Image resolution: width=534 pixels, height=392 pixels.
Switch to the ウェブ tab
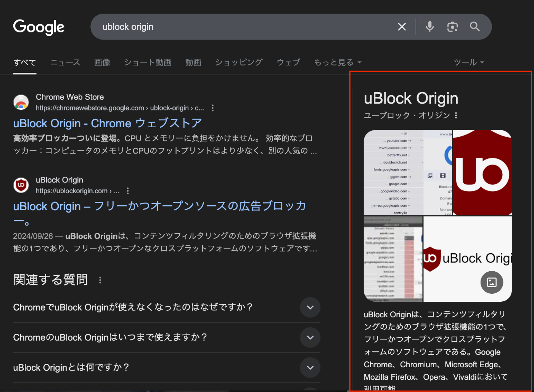(x=288, y=62)
